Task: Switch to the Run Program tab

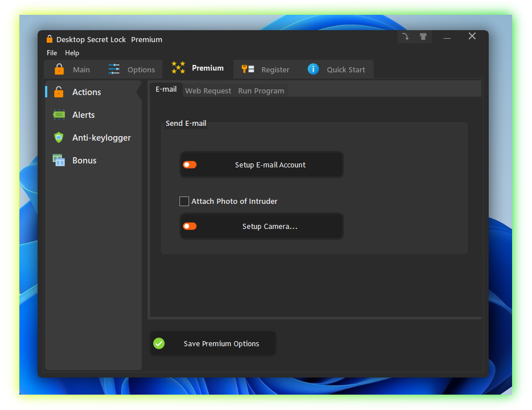Action: pos(261,91)
